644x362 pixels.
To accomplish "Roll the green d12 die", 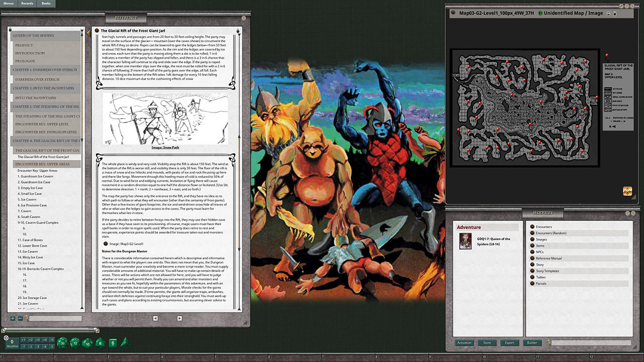I will click(74, 343).
